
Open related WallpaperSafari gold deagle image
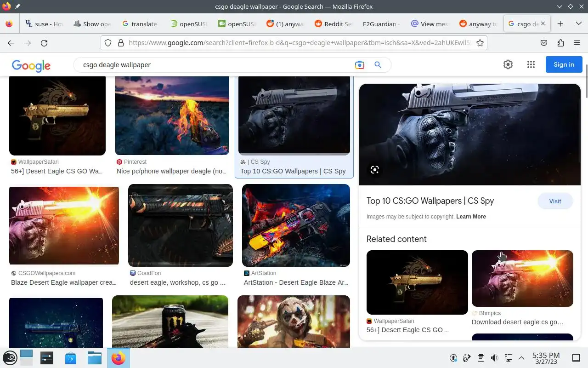point(417,282)
